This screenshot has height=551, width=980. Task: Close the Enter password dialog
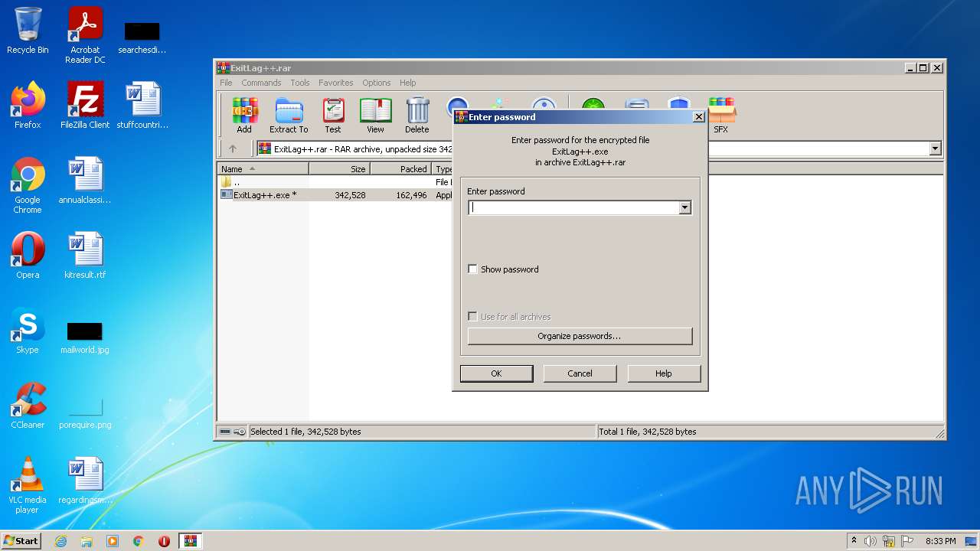698,117
